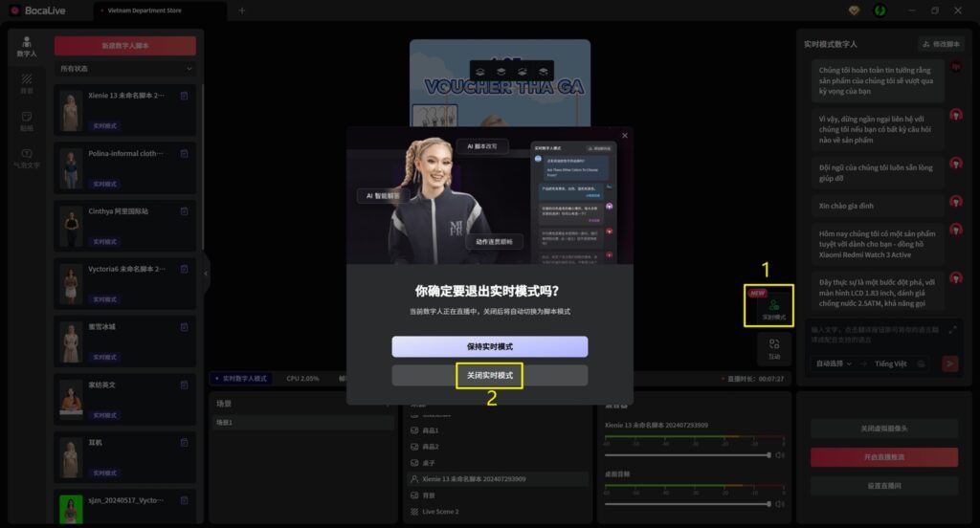Open the 背景 sidebar icon
980x528 pixels.
[x=26, y=84]
